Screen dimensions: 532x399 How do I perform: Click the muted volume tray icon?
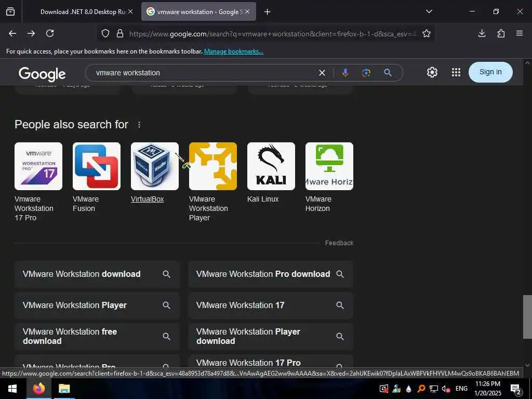click(x=446, y=389)
